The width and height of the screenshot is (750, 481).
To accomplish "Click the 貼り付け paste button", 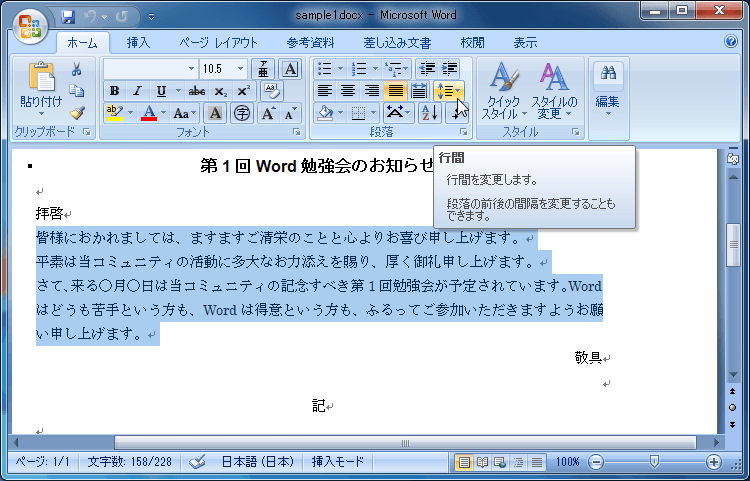I will (41, 89).
